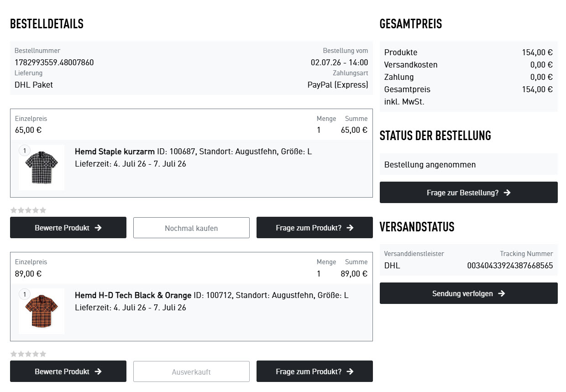
Task: Click arrow icon on first Bewerte Produkt button
Action: (98, 228)
